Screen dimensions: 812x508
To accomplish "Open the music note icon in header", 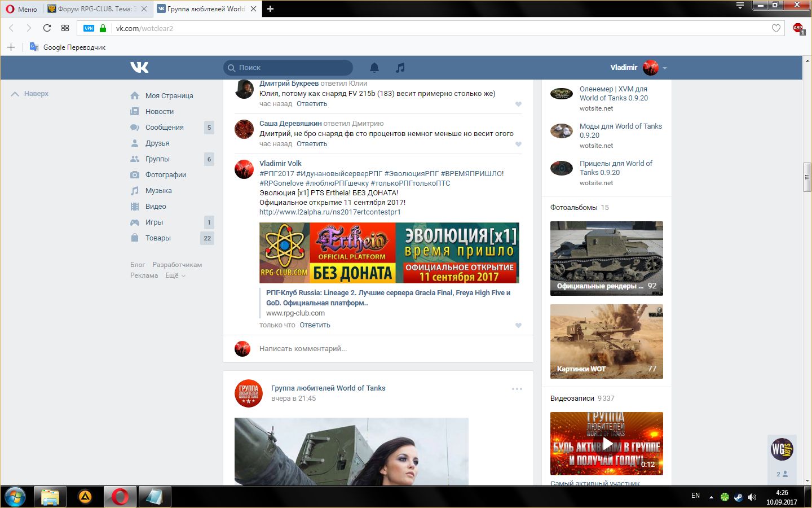I will pos(400,68).
